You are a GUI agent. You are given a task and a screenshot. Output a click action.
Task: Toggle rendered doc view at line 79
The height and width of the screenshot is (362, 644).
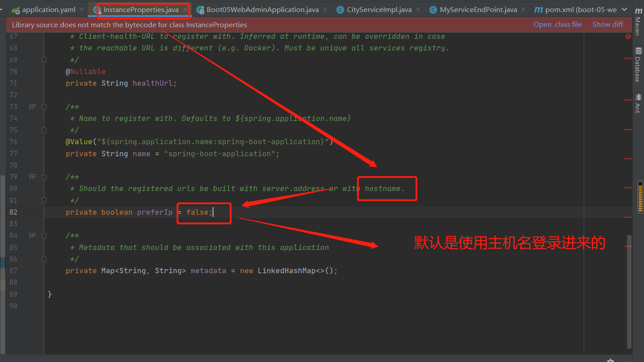pos(33,177)
